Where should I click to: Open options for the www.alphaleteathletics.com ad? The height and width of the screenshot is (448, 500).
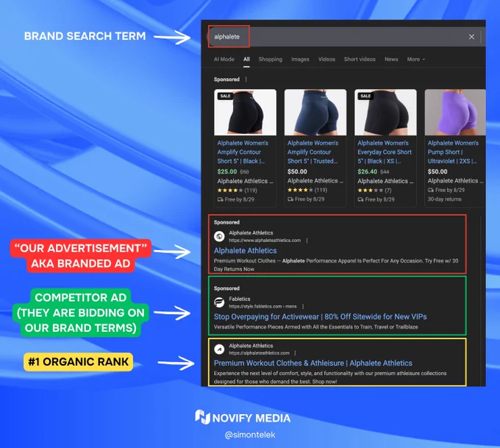[x=307, y=241]
